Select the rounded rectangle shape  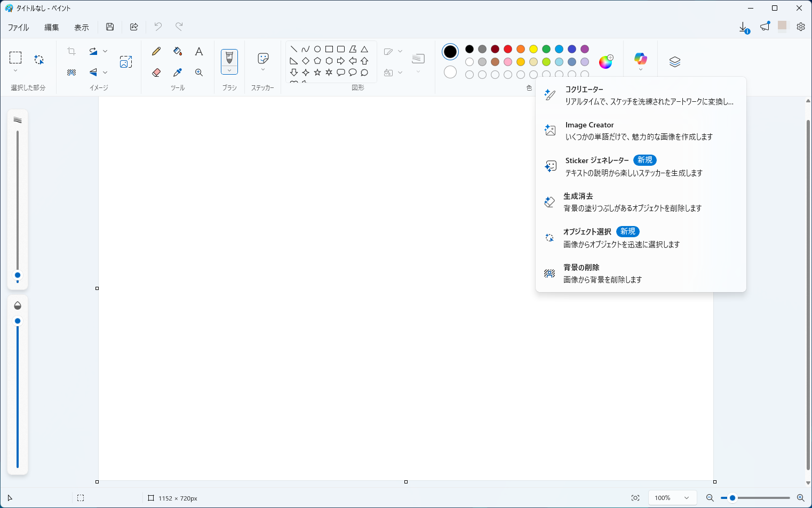click(341, 49)
